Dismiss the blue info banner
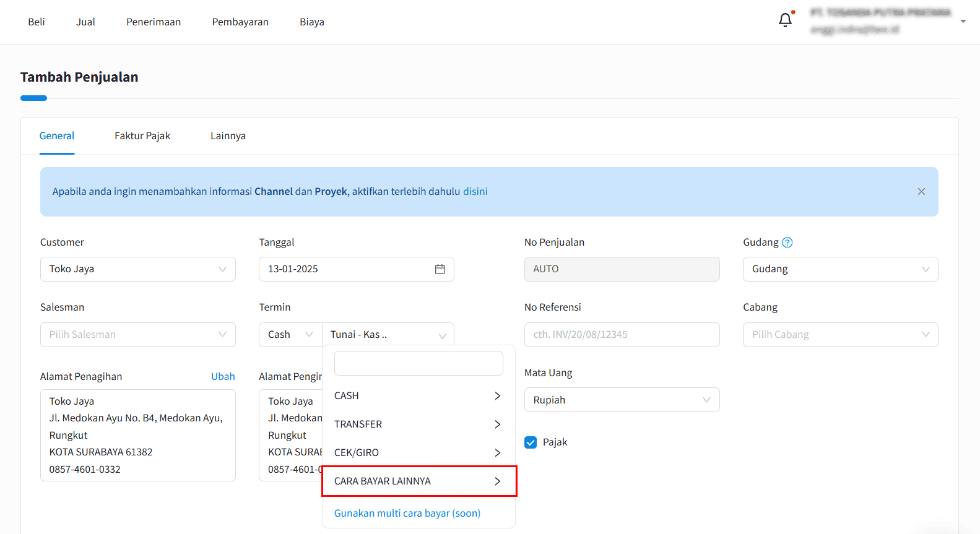 coord(921,192)
